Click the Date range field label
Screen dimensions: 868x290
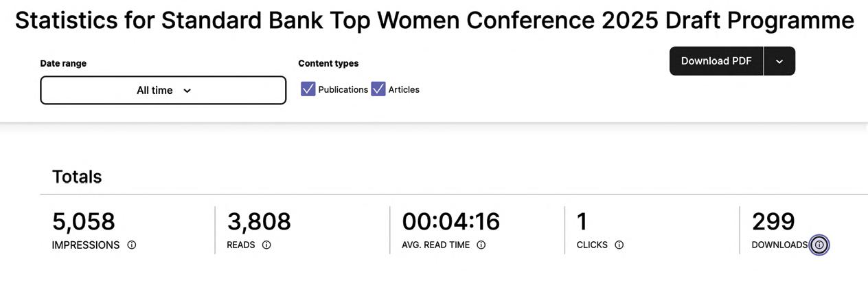click(x=63, y=63)
